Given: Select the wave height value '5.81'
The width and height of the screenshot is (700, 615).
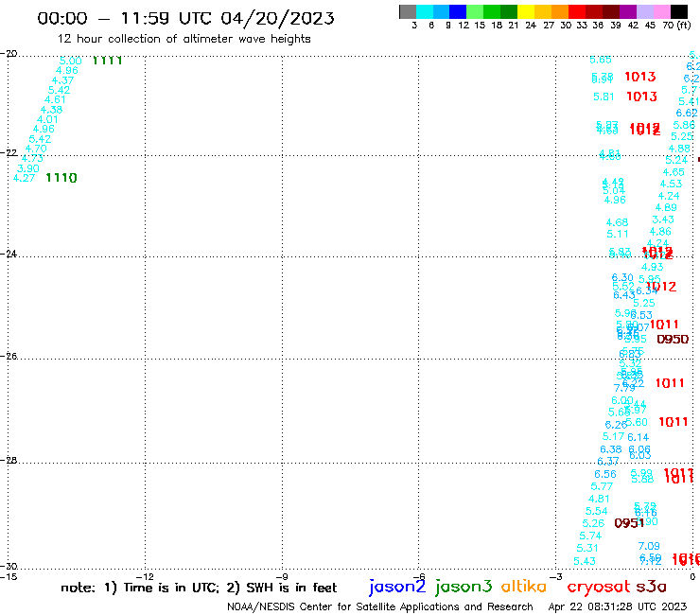Looking at the screenshot, I should [x=604, y=97].
